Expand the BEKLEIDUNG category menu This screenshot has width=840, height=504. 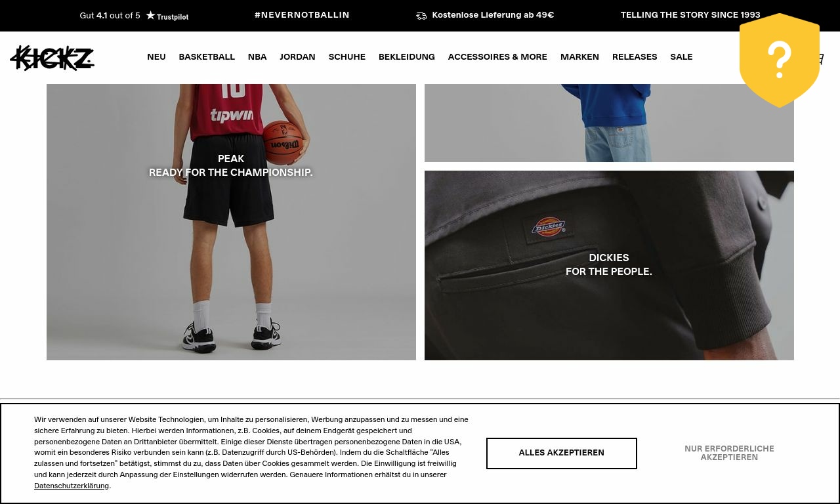point(407,57)
